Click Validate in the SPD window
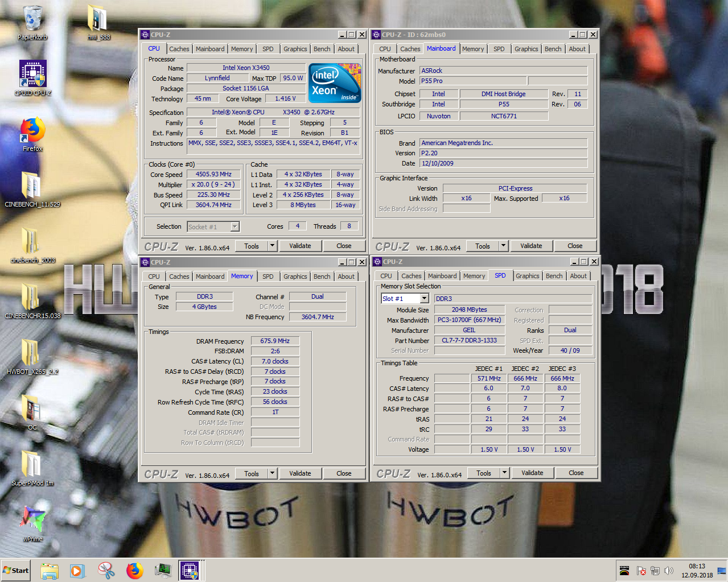Image resolution: width=728 pixels, height=582 pixels. (x=532, y=473)
